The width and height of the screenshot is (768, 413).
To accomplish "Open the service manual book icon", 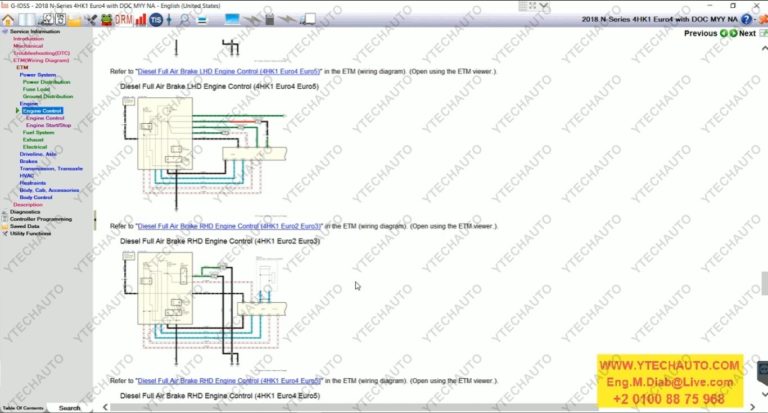I will pyautogui.click(x=26, y=20).
